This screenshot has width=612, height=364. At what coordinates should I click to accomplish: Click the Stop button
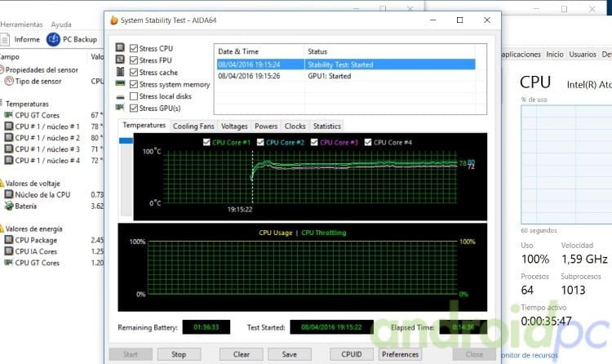point(180,354)
